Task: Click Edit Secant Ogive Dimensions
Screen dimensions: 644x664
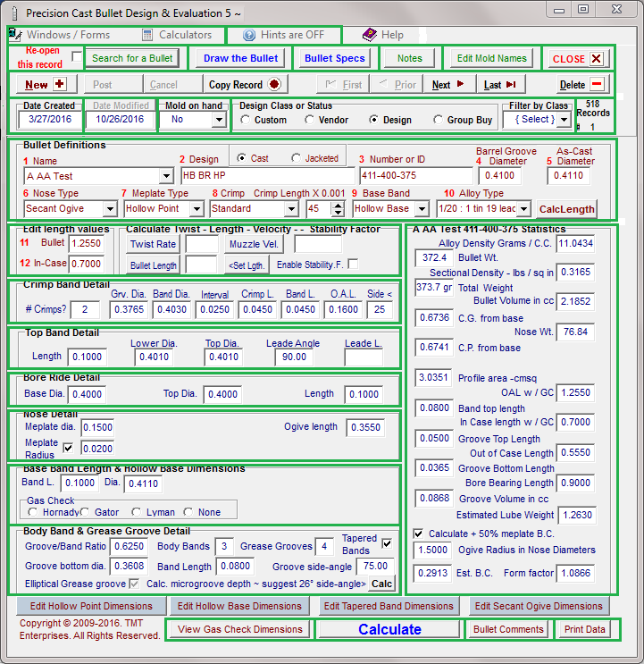Action: pyautogui.click(x=539, y=606)
